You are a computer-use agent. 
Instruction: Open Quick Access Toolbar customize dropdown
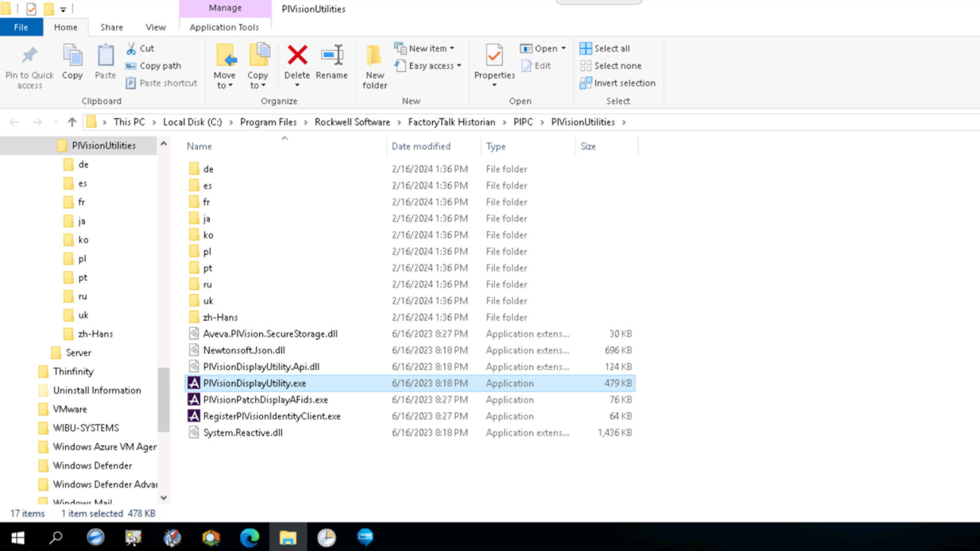(x=63, y=9)
